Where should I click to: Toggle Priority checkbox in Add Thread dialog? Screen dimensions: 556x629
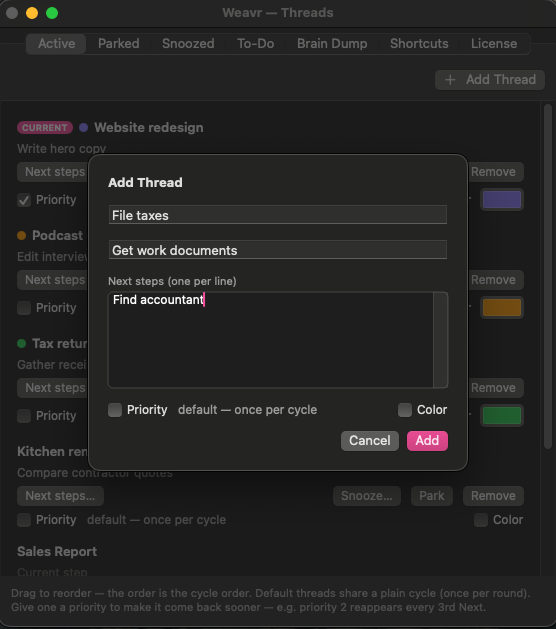coord(115,410)
